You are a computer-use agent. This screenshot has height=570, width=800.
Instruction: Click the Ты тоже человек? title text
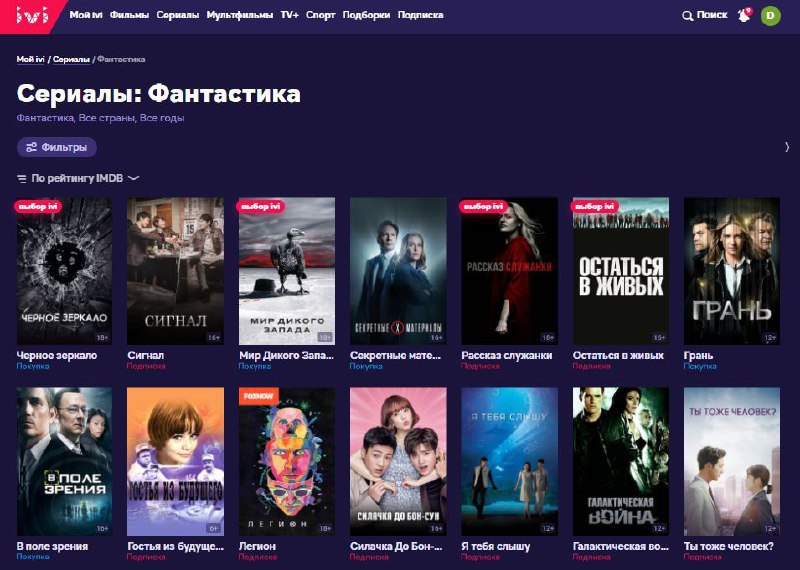(729, 546)
